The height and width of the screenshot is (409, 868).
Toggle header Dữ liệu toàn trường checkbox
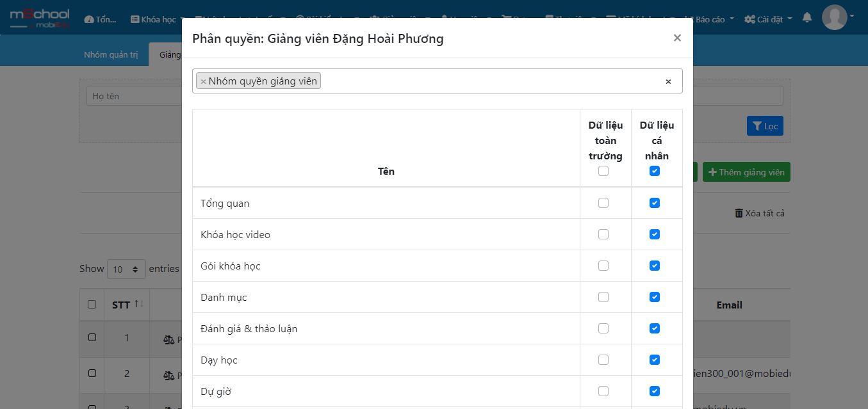[x=603, y=171]
